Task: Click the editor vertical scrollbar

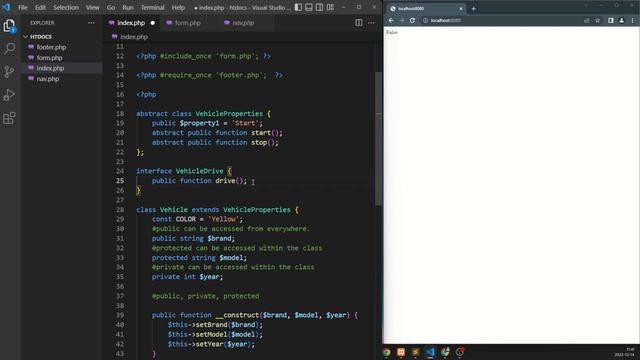Action: click(x=378, y=139)
